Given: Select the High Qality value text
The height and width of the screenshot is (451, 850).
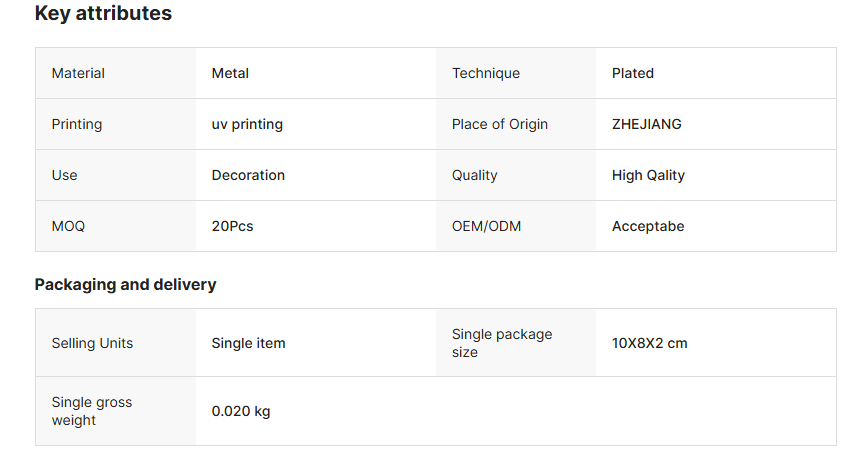Looking at the screenshot, I should [648, 175].
